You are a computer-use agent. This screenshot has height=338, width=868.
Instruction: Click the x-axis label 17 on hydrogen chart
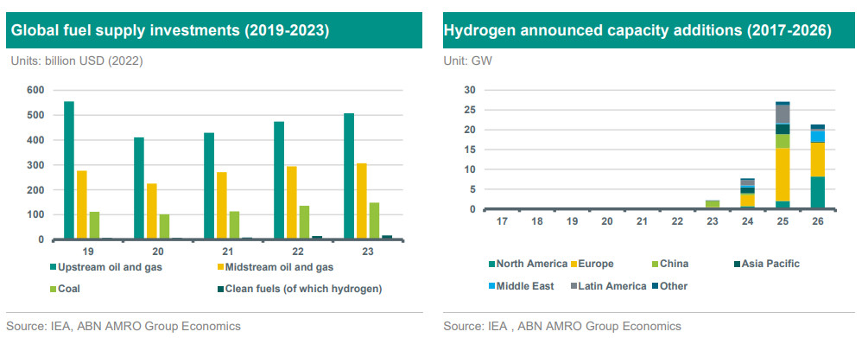point(502,221)
